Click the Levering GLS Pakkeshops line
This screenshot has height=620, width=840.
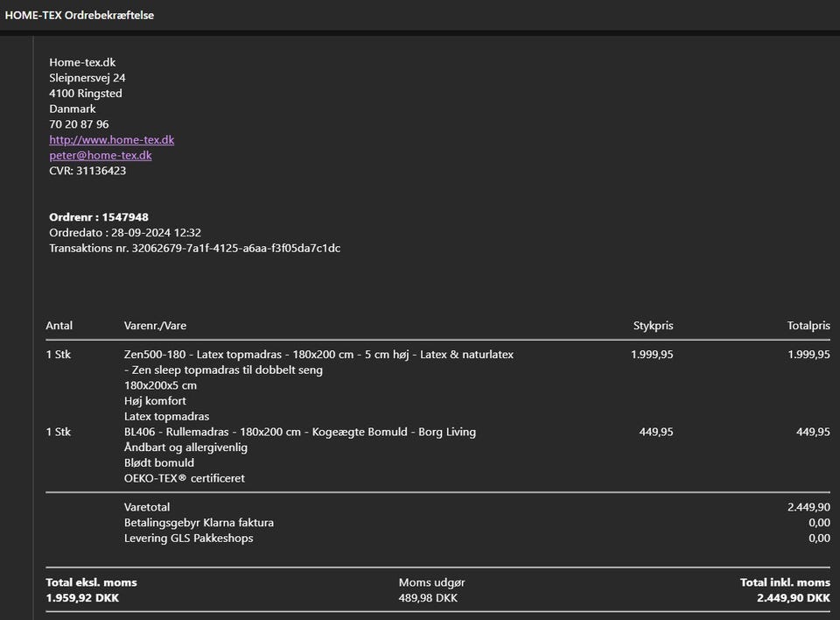pyautogui.click(x=189, y=538)
